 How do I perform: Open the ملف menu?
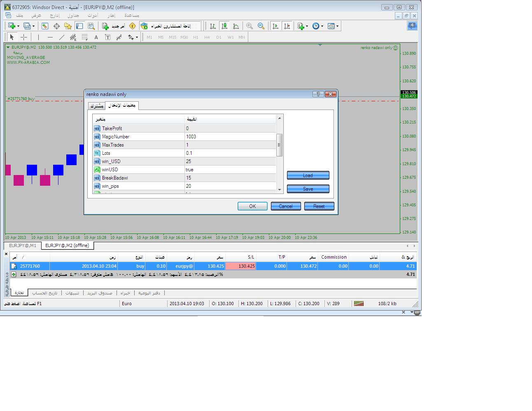[19, 16]
